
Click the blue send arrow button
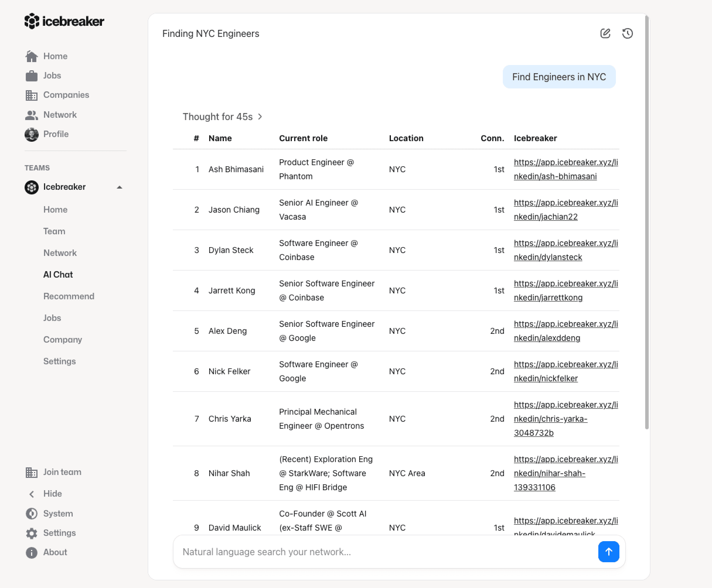608,551
